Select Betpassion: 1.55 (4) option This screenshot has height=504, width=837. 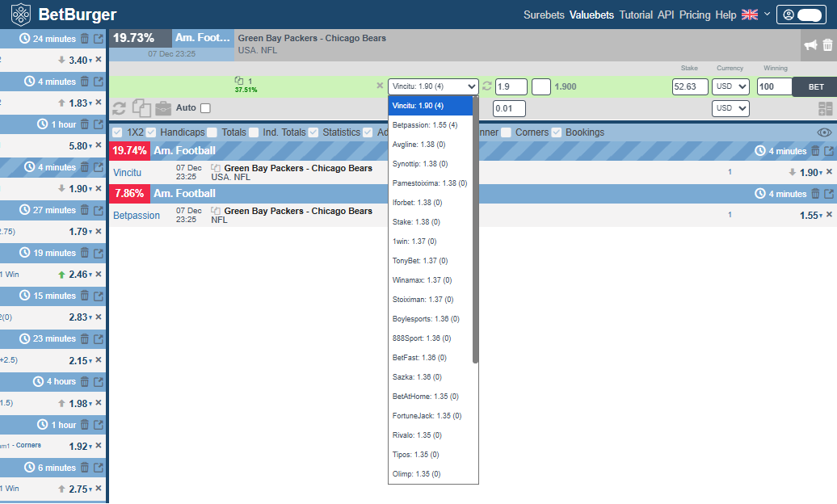pos(431,125)
